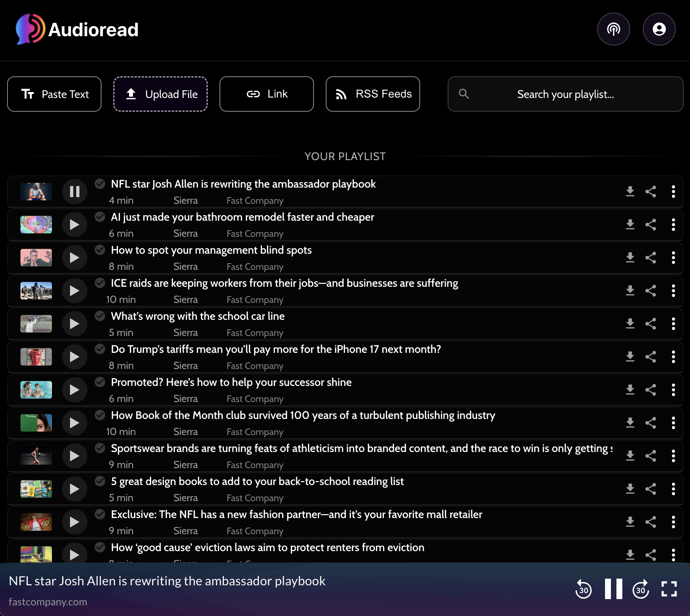Image resolution: width=690 pixels, height=616 pixels.
Task: Open the Book of the Month thumbnail
Action: click(x=36, y=423)
